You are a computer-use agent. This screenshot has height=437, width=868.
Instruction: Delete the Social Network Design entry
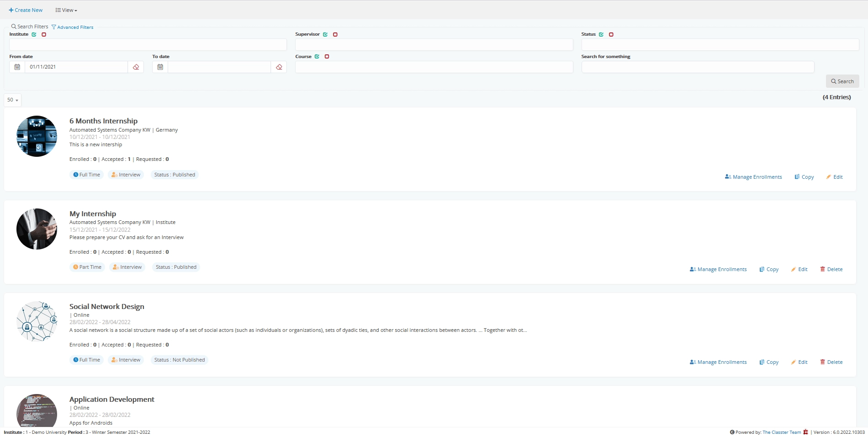pyautogui.click(x=831, y=362)
